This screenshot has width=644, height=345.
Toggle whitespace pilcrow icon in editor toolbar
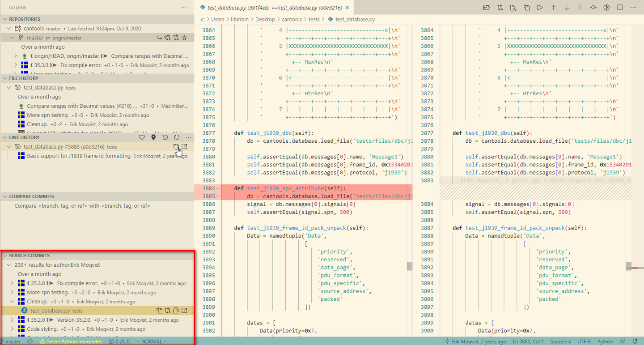click(580, 8)
